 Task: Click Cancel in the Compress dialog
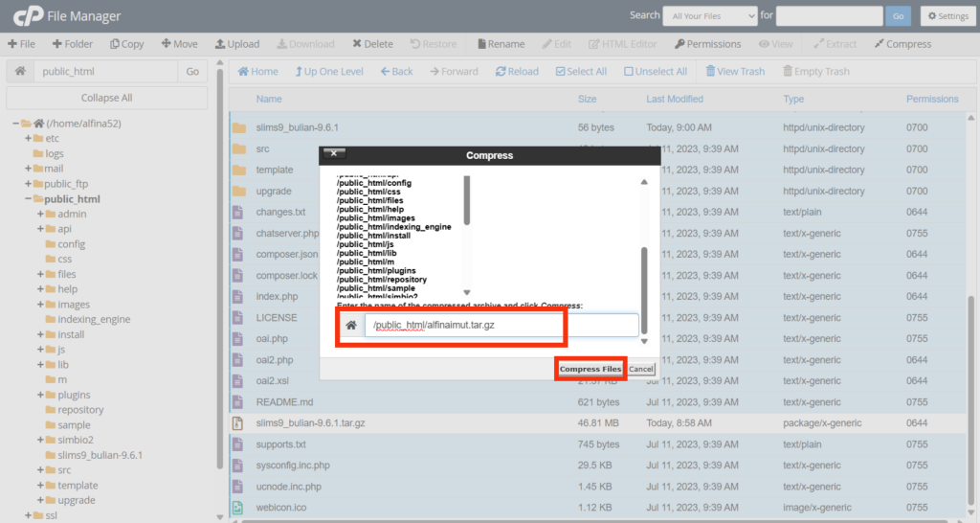pos(640,369)
